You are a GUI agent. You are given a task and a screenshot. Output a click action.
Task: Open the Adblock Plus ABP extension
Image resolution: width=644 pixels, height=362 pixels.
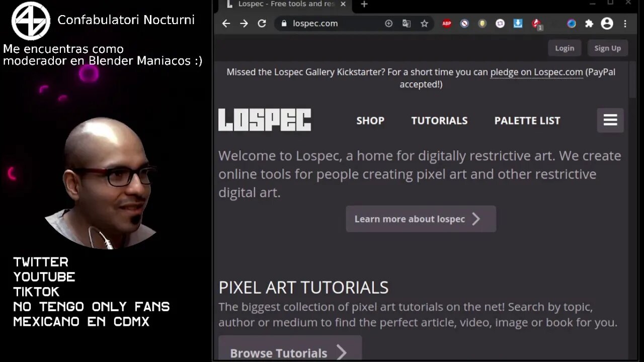click(x=447, y=23)
